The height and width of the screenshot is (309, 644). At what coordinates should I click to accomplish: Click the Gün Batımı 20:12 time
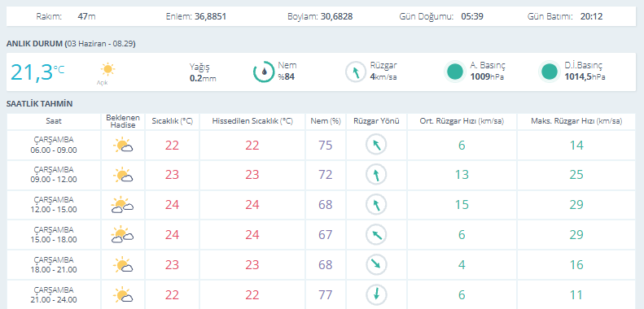click(x=592, y=17)
